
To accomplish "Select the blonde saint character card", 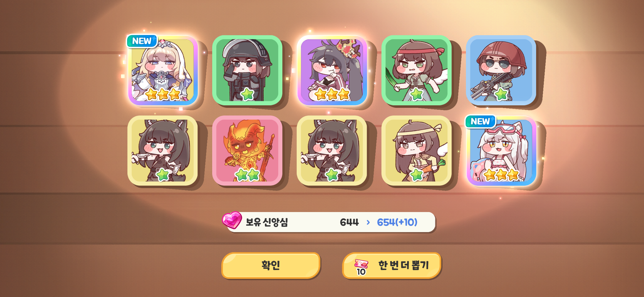I will (163, 70).
